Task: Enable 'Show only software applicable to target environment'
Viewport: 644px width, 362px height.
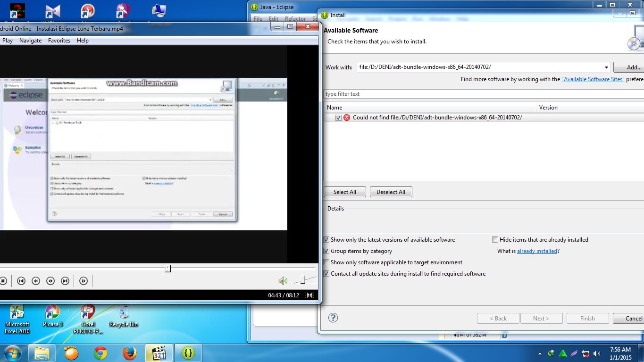Action: pyautogui.click(x=326, y=262)
